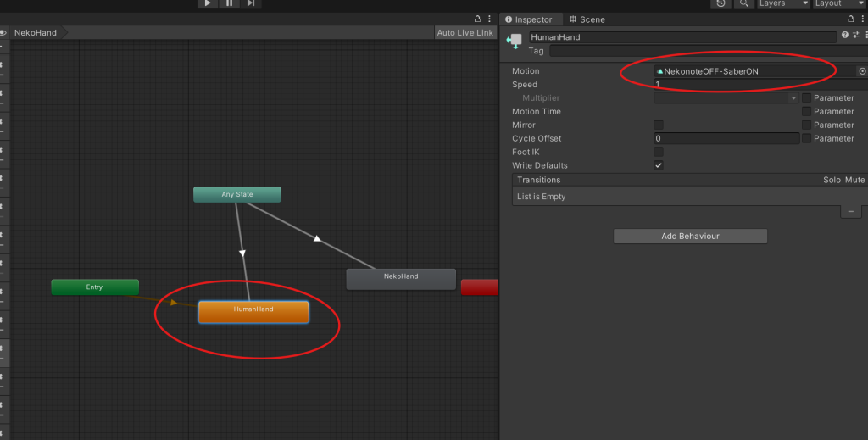Click the Pause button in the toolbar
Image resolution: width=868 pixels, height=440 pixels.
229,3
